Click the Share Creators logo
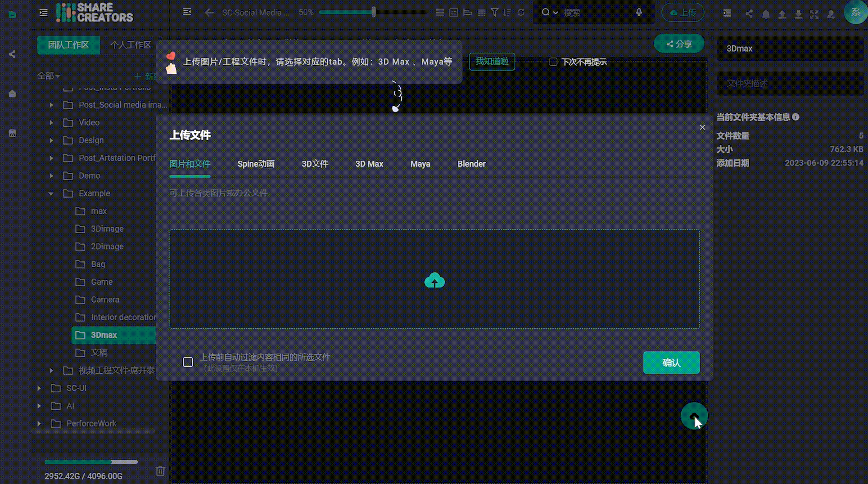The width and height of the screenshot is (868, 484). (95, 13)
